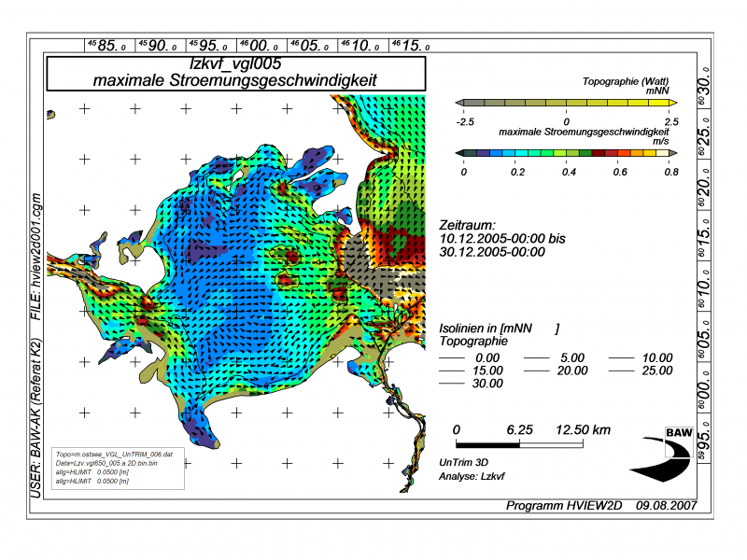747x560 pixels.
Task: Click the 'Programm HVIEW2D' footer text
Action: coord(564,506)
